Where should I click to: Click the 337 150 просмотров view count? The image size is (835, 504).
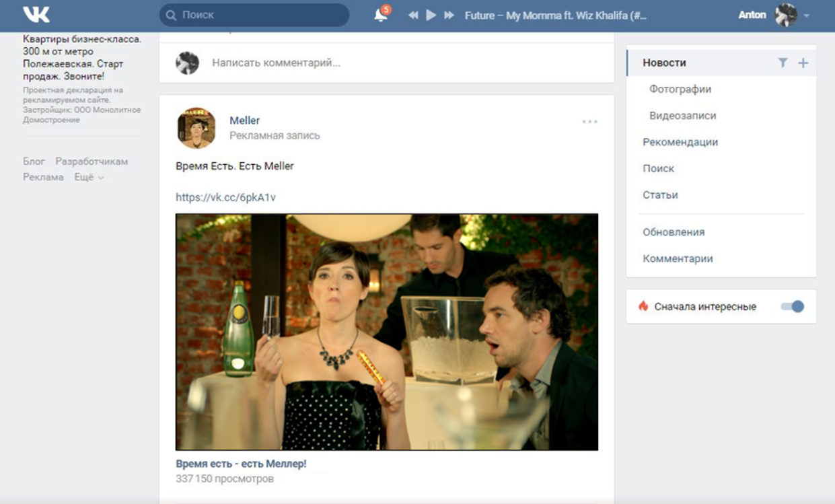(x=225, y=479)
